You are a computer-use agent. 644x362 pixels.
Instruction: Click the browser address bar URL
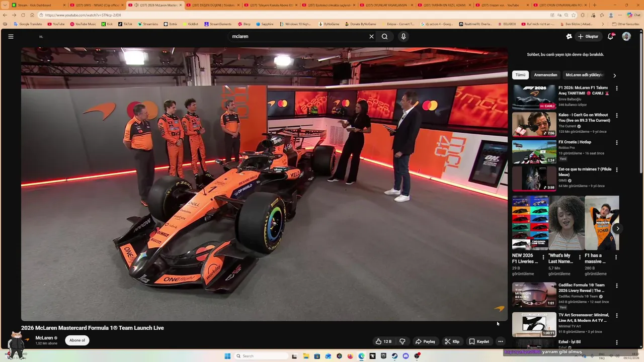pyautogui.click(x=83, y=15)
